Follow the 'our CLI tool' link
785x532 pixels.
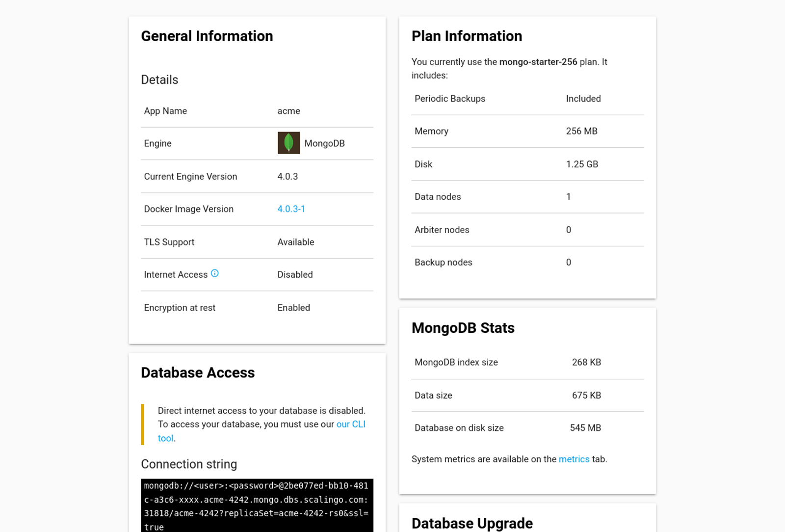click(x=350, y=424)
